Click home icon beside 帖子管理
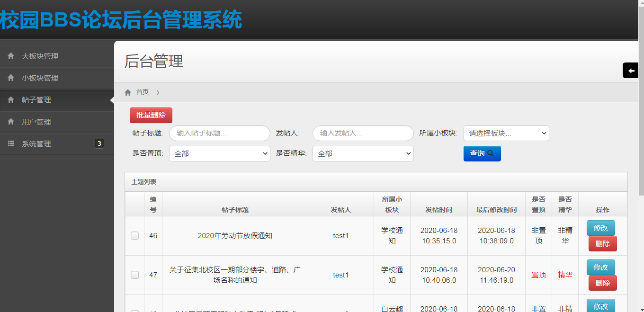 pos(11,100)
